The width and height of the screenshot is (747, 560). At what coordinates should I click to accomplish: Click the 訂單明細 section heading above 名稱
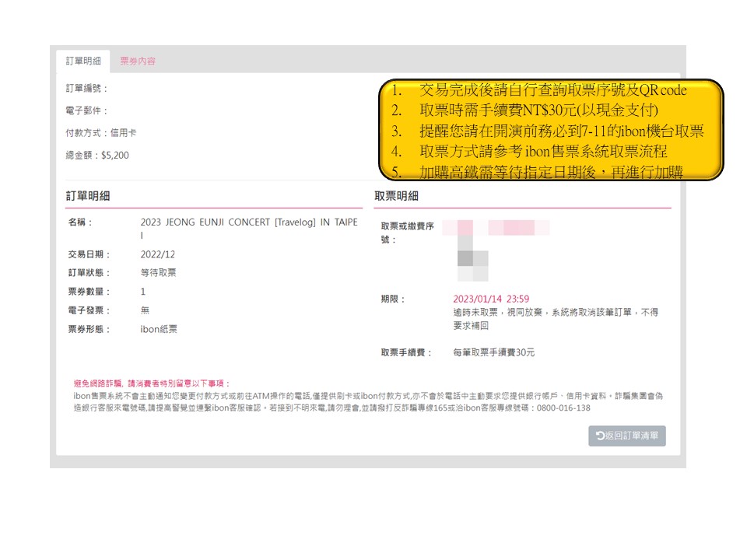[88, 196]
